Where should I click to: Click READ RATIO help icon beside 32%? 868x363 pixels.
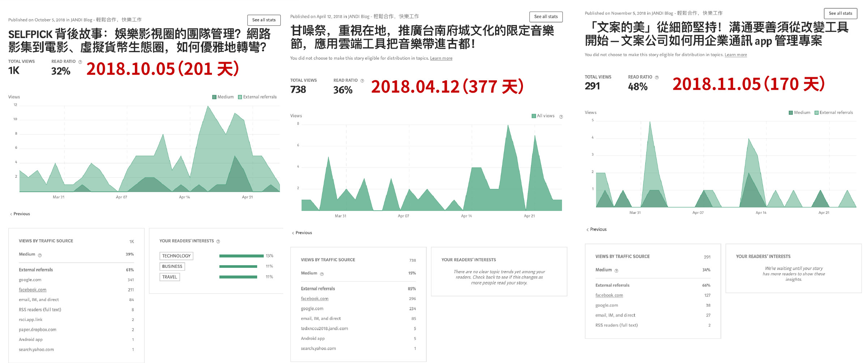pos(80,62)
